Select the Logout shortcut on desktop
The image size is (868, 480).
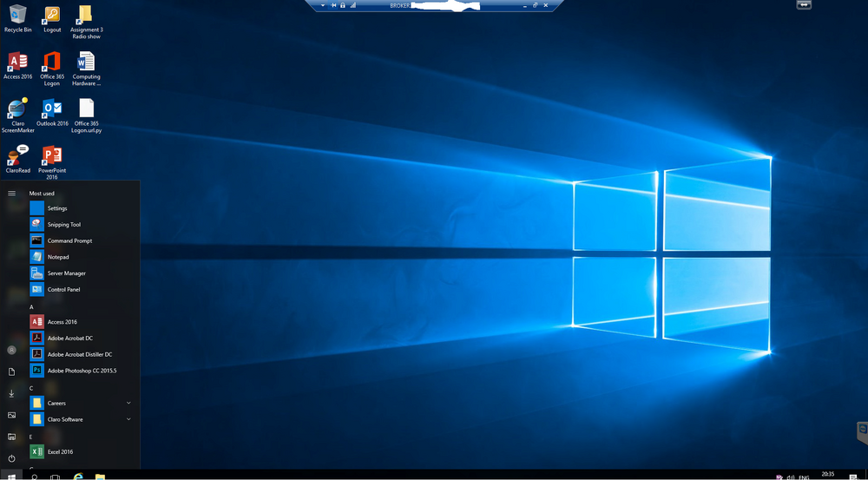coord(52,18)
